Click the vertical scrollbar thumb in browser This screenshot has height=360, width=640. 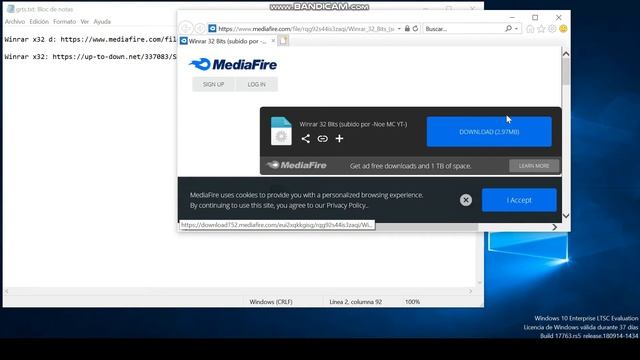pyautogui.click(x=566, y=71)
